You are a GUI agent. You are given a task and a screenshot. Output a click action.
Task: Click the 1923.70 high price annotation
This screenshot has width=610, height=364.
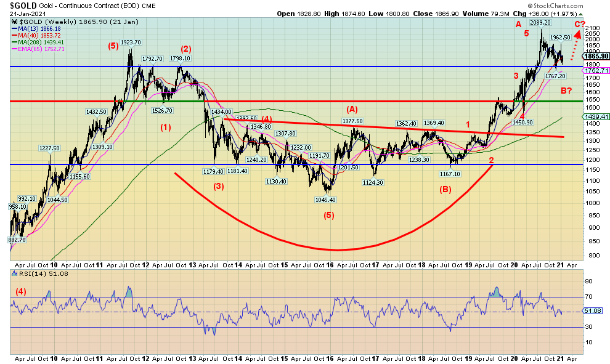tap(131, 42)
